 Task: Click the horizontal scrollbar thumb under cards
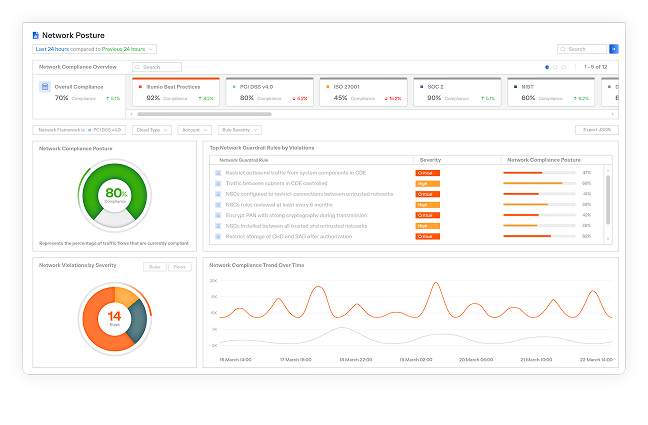[x=204, y=114]
